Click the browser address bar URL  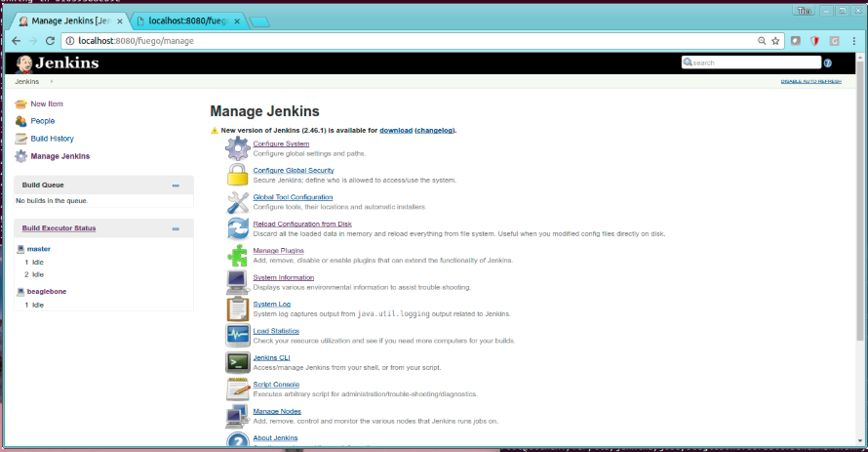[137, 40]
